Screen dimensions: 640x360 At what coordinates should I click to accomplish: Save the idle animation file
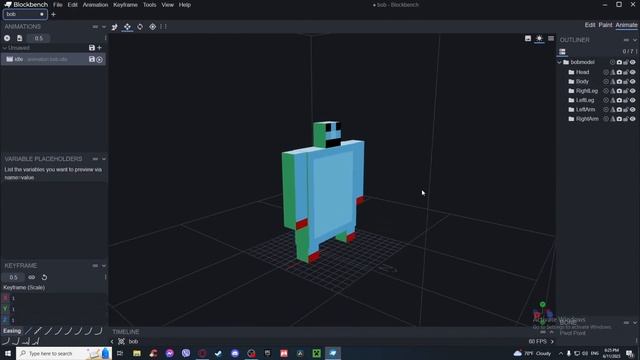(x=92, y=59)
